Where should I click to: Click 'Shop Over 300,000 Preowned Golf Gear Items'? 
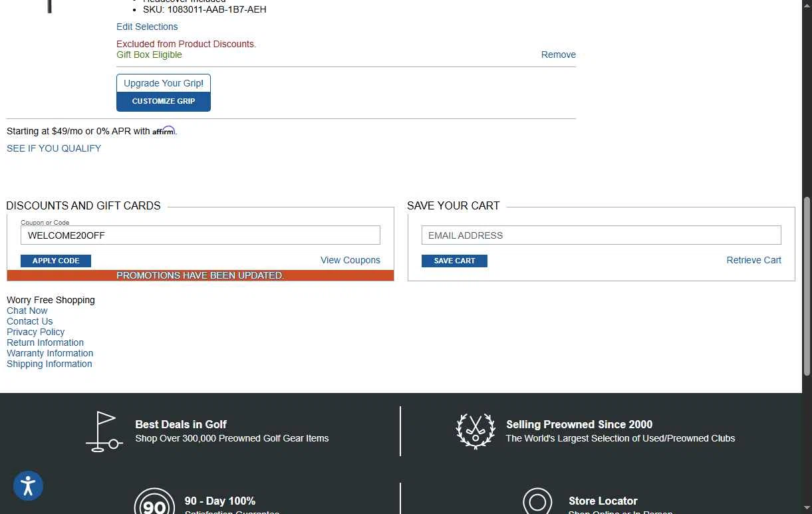[x=232, y=438]
